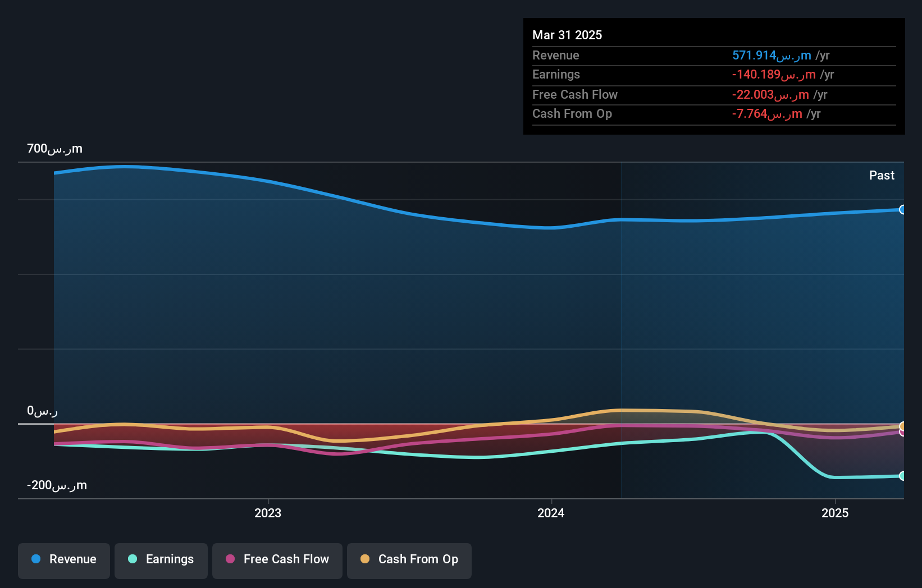The height and width of the screenshot is (588, 922).
Task: Click the Revenue line endpoint marker
Action: click(x=903, y=210)
